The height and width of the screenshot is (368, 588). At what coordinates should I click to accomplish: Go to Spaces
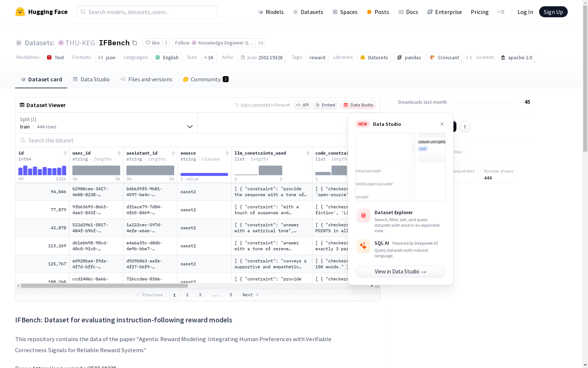coord(345,12)
